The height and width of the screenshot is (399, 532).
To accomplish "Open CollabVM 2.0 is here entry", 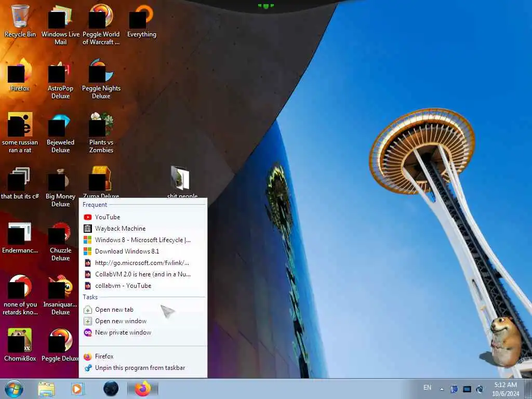I will (x=143, y=274).
